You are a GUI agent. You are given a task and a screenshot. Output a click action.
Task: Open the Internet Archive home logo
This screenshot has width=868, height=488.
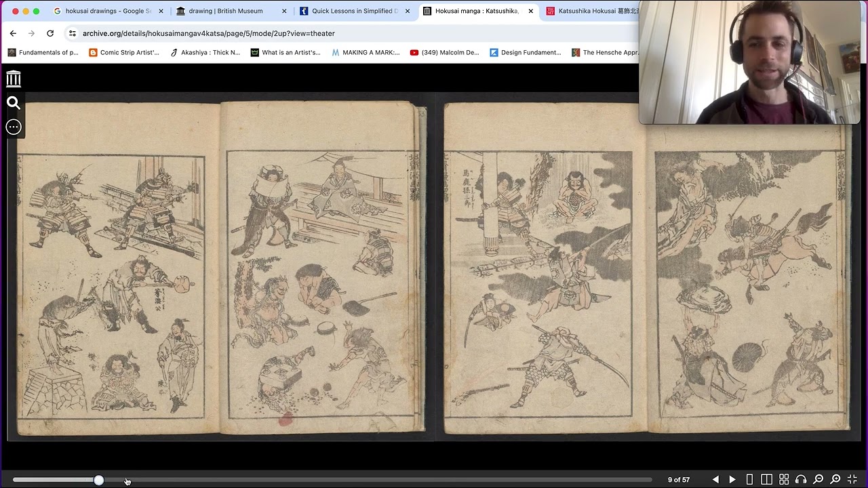(x=14, y=79)
